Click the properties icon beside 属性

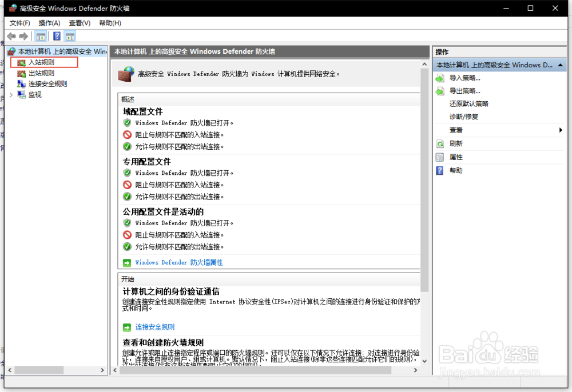point(440,157)
